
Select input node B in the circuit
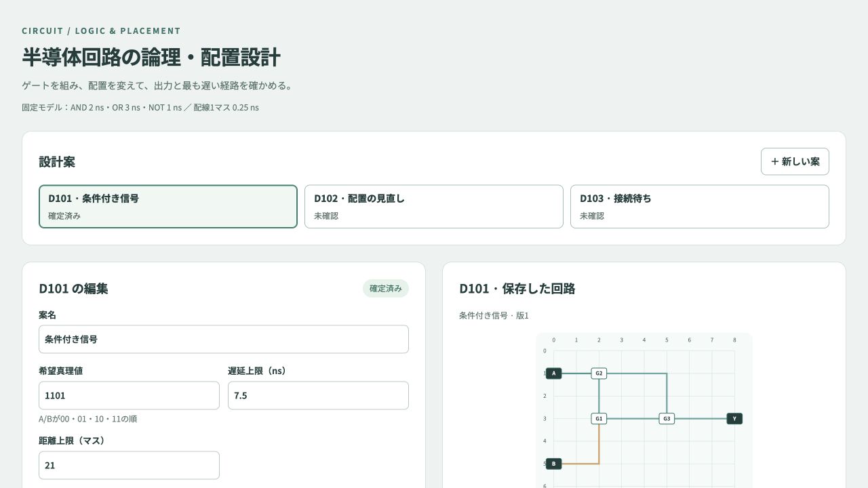(x=554, y=464)
